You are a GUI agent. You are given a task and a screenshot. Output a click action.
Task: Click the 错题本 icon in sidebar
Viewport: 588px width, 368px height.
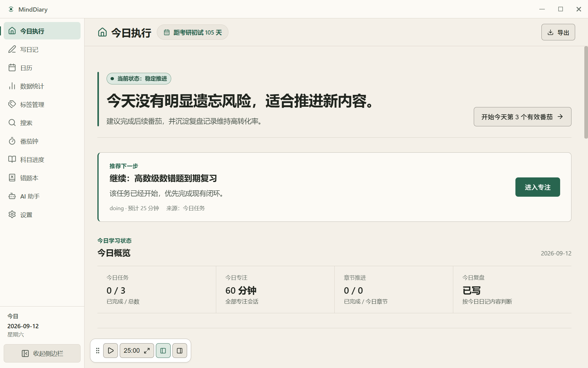pos(12,178)
